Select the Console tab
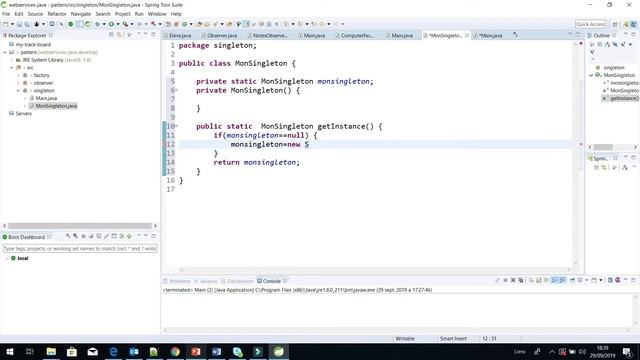The image size is (640, 360). coord(271,281)
